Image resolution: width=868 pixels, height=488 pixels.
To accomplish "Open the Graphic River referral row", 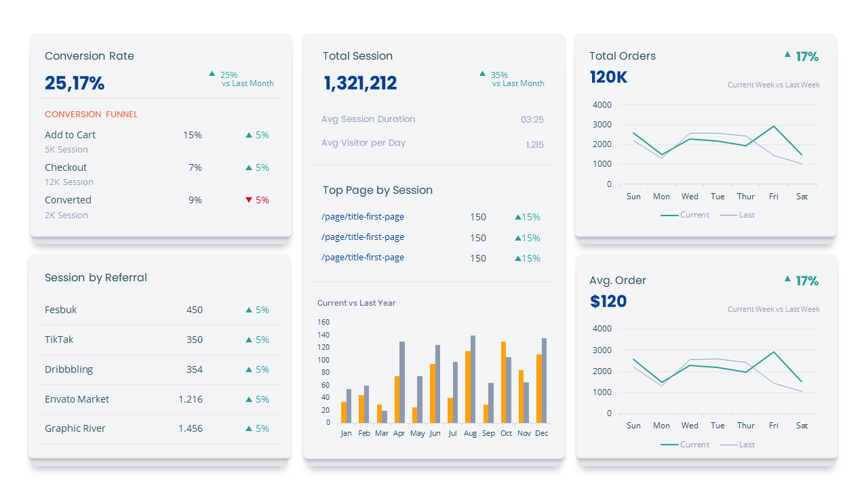I will 160,428.
